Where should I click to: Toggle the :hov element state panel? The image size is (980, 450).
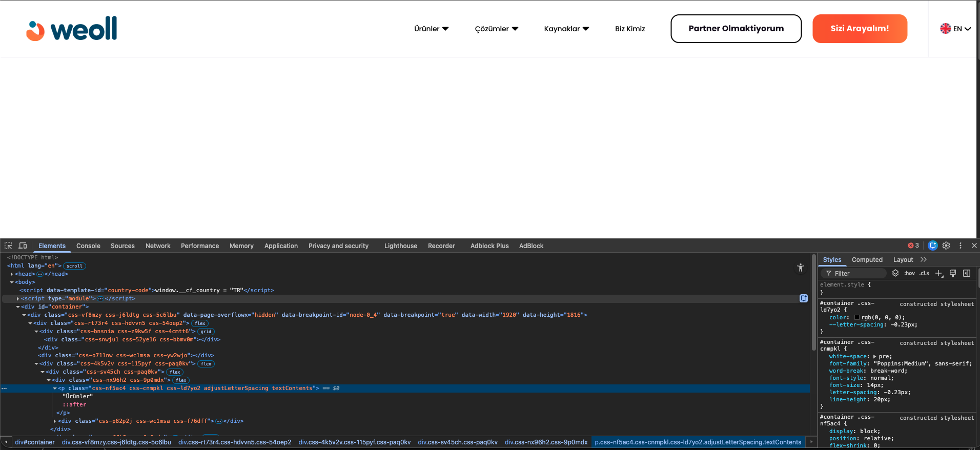pyautogui.click(x=909, y=274)
